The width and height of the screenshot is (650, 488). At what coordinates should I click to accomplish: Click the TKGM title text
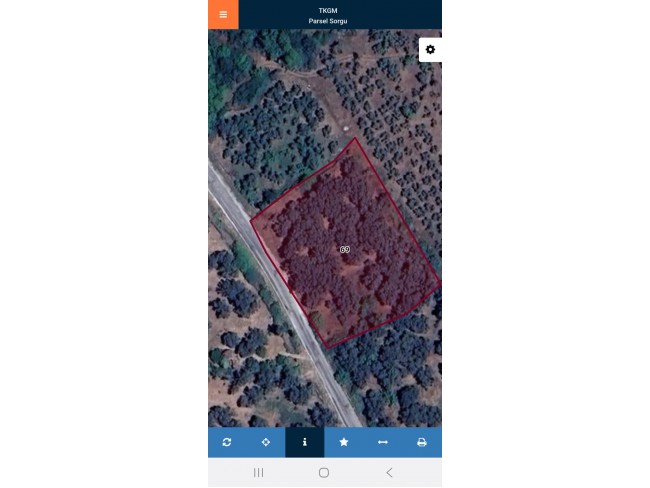tap(328, 11)
